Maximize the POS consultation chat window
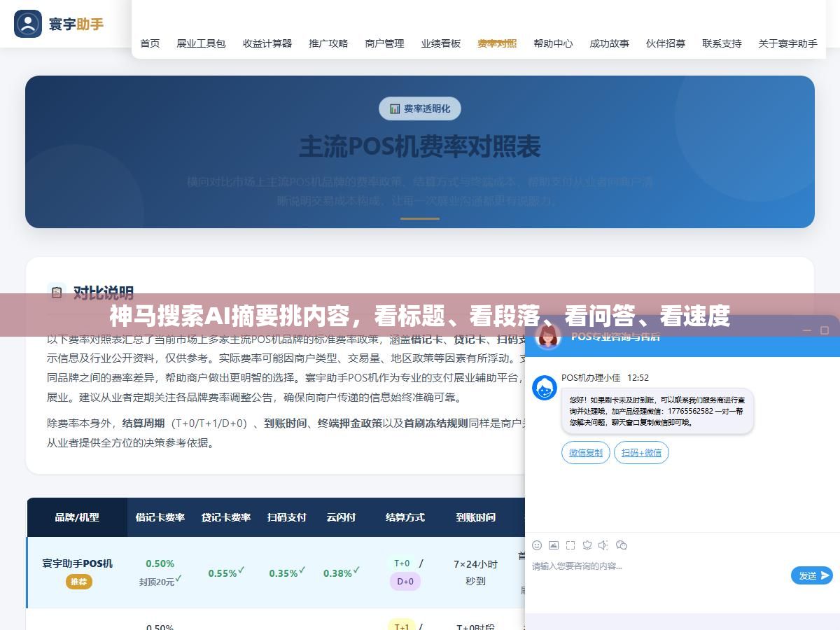The width and height of the screenshot is (840, 630). click(825, 330)
